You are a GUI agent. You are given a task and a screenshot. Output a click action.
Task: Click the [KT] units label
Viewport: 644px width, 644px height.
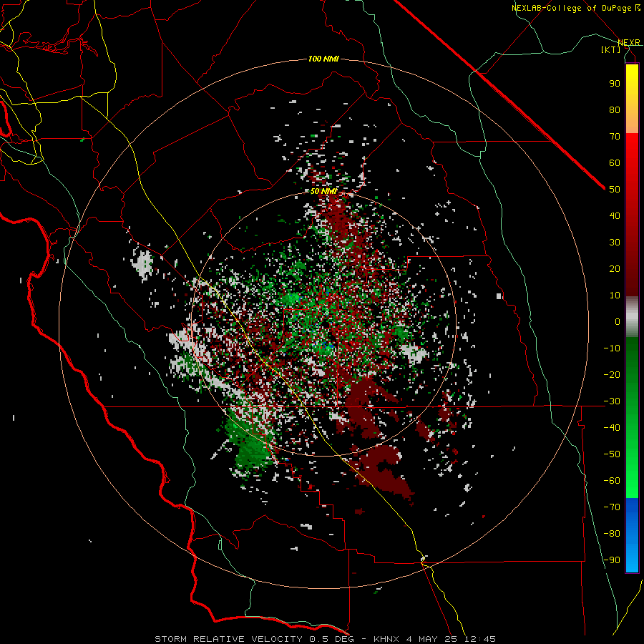coord(611,49)
